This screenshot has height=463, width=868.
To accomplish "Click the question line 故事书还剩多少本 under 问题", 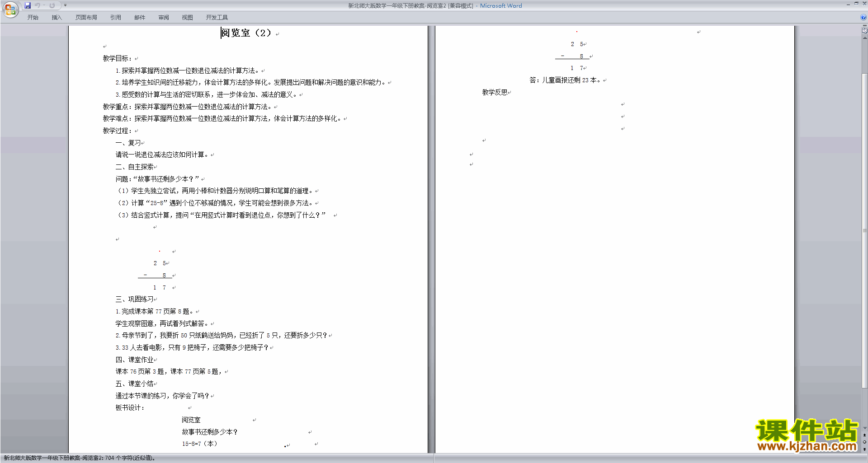I will [x=157, y=179].
